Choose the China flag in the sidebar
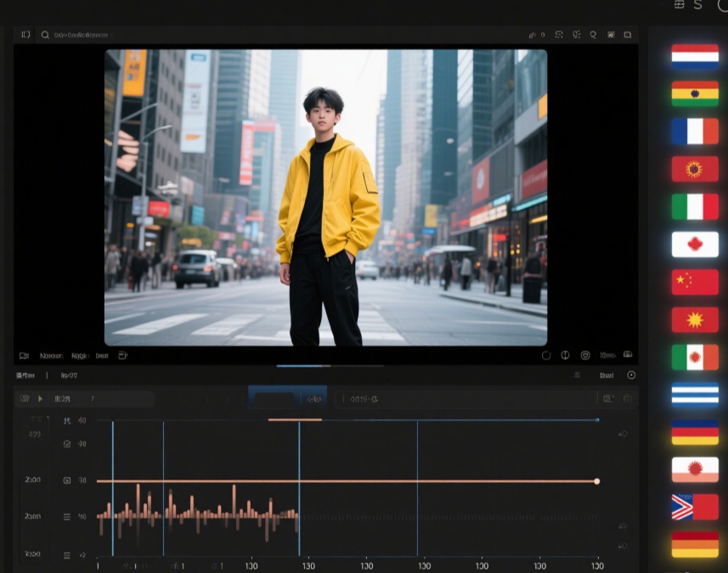The image size is (728, 573). point(695,282)
